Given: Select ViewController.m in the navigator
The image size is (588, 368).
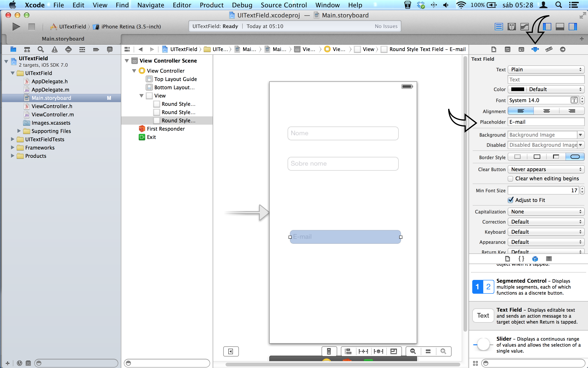Looking at the screenshot, I should 53,114.
